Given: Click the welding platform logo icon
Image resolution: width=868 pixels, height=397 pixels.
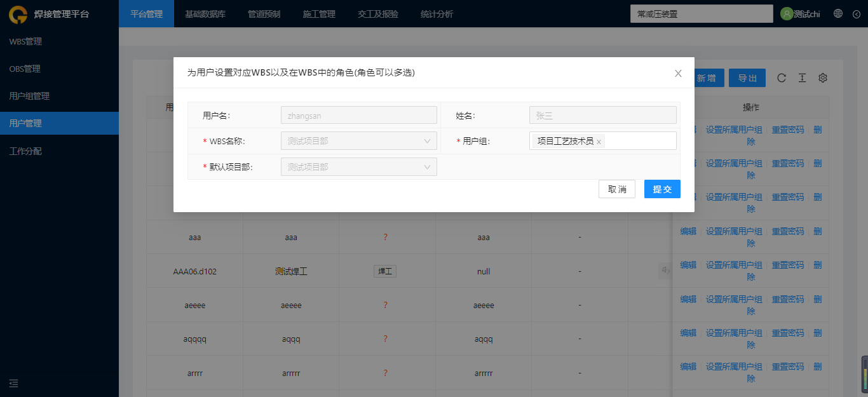Looking at the screenshot, I should [18, 14].
